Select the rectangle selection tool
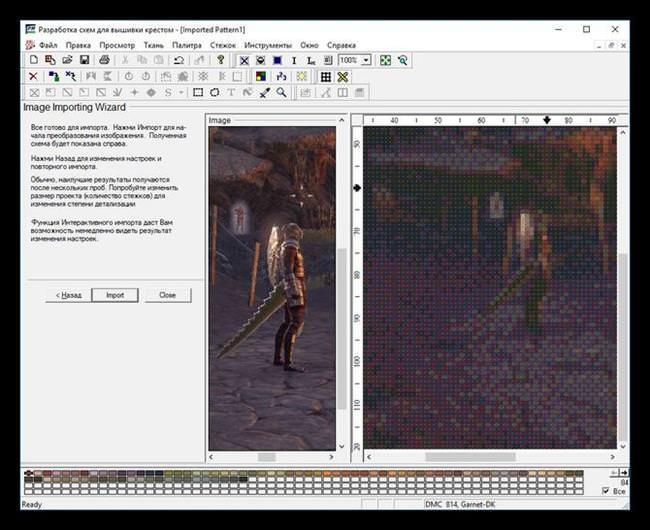The width and height of the screenshot is (650, 530). (198, 92)
